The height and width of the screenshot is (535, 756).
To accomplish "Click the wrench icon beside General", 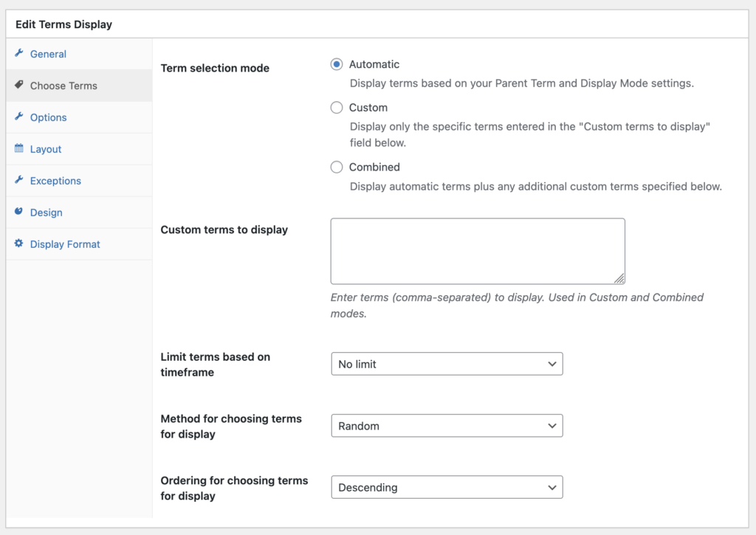I will tap(18, 54).
